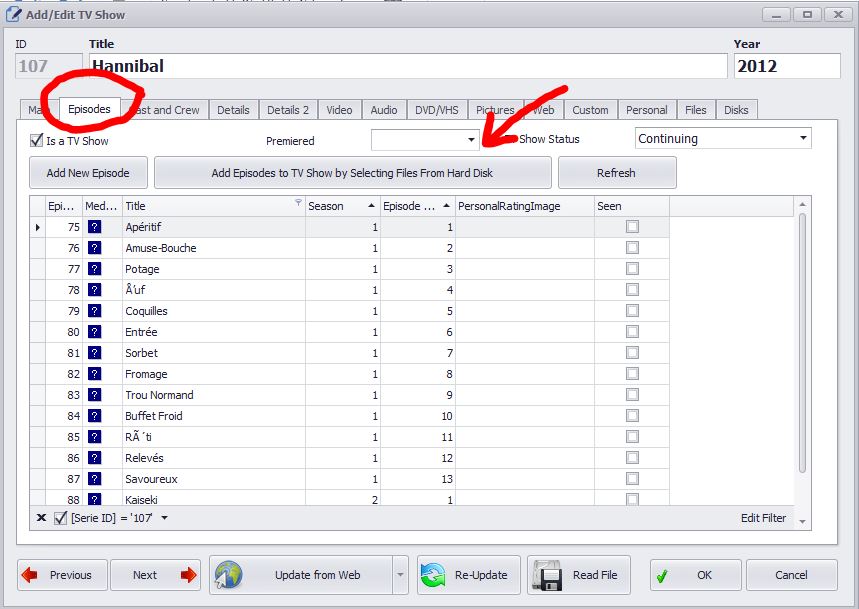Open the Premiered date dropdown
The image size is (859, 609).
click(472, 139)
